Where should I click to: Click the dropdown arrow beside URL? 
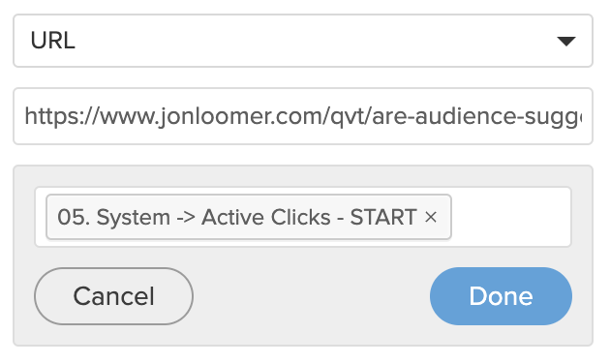(566, 41)
